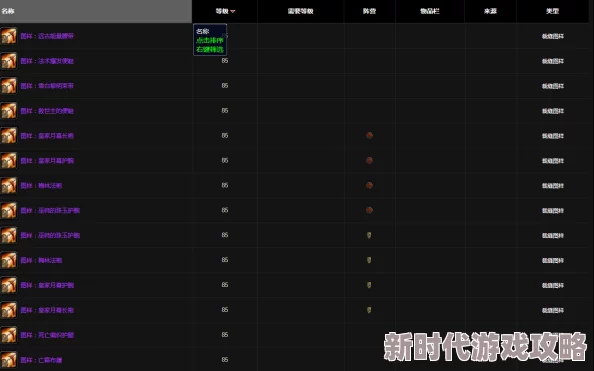Click the item icon of Alliance 巫妖的珠玉护腕 row
This screenshot has height=371, width=594.
[x=8, y=235]
